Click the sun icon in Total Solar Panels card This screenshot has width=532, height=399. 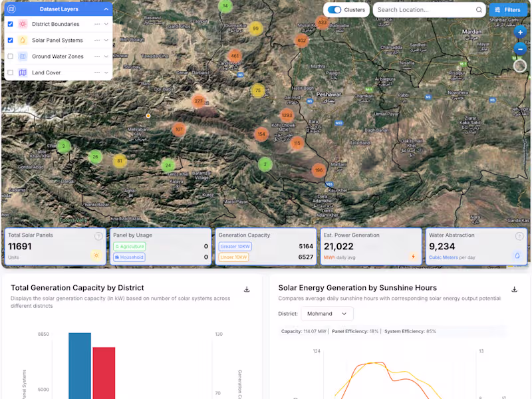96,255
